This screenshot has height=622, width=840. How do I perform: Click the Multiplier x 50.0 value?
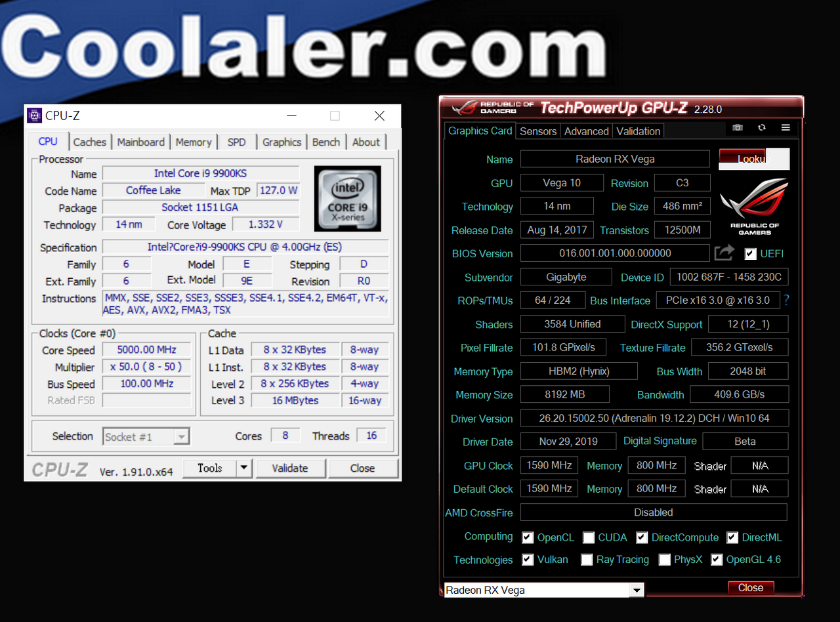(146, 367)
